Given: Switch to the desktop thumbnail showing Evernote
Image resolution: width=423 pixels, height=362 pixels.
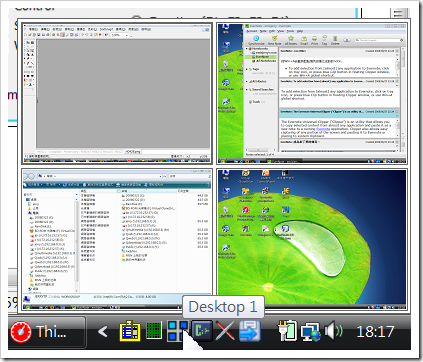Looking at the screenshot, I should pyautogui.click(x=312, y=94).
